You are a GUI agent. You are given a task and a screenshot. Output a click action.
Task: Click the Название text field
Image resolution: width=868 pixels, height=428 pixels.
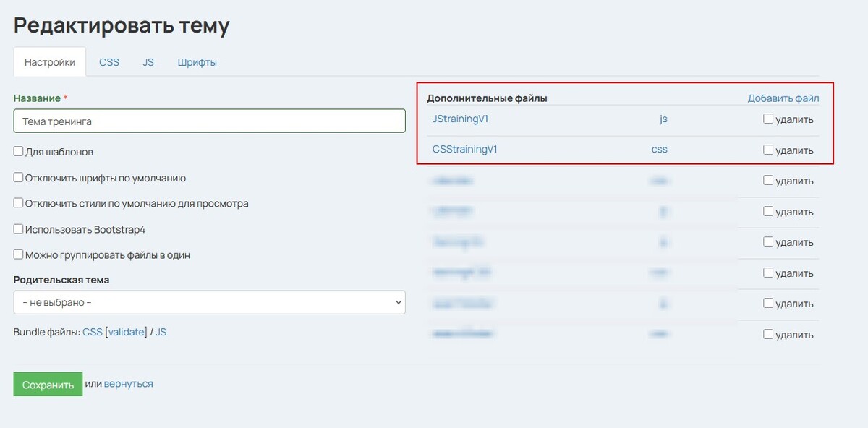coord(209,121)
